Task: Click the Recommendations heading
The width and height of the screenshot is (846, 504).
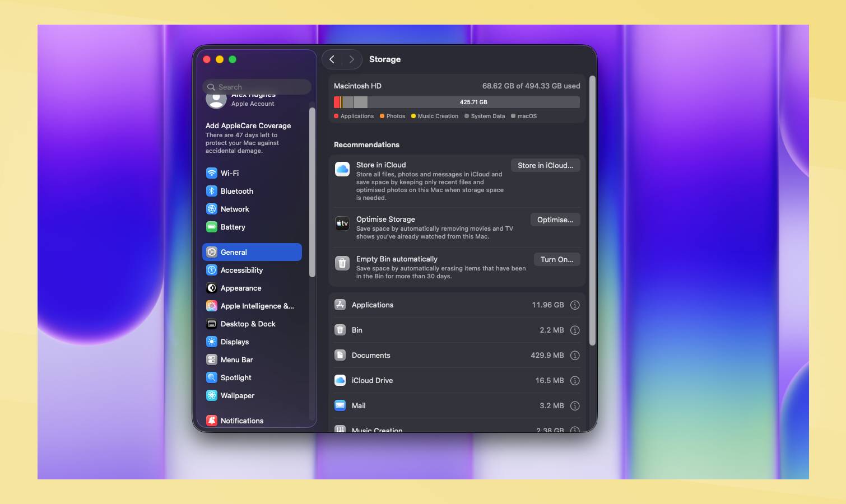Action: 366,144
